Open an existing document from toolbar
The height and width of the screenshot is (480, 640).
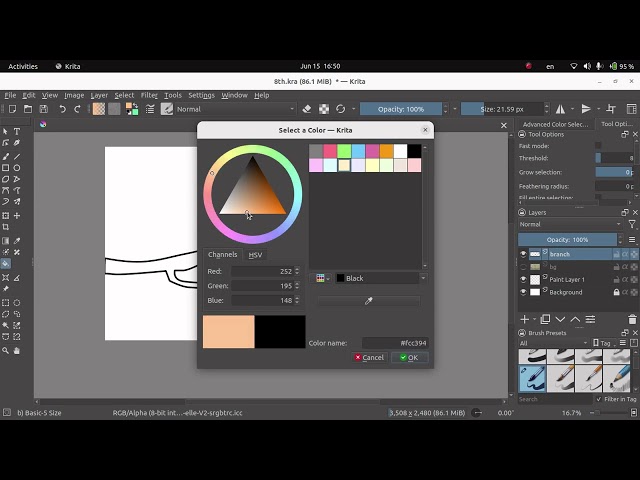pyautogui.click(x=28, y=109)
